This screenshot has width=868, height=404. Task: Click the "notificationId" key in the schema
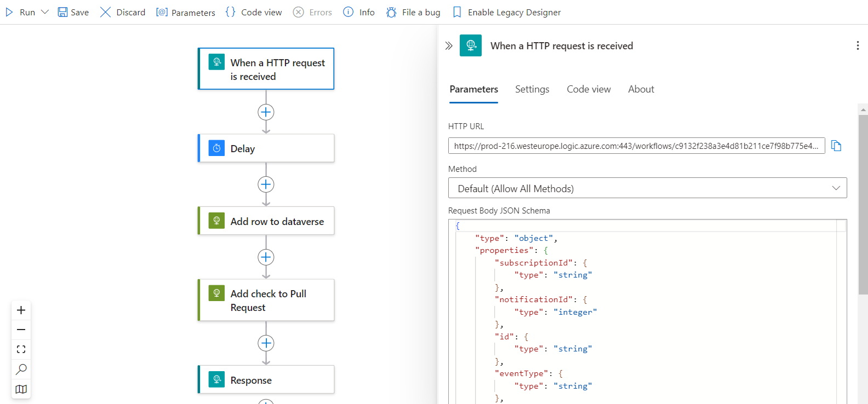tap(534, 299)
